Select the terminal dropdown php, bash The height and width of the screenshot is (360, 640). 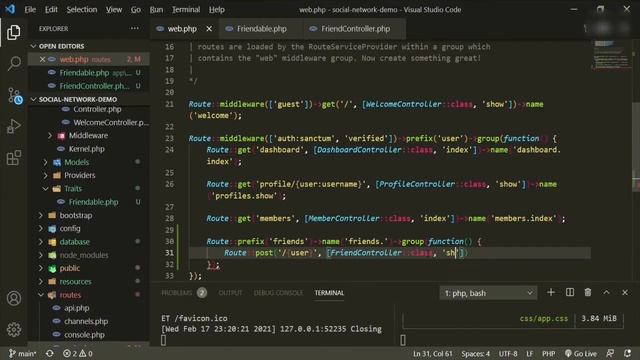(x=488, y=293)
